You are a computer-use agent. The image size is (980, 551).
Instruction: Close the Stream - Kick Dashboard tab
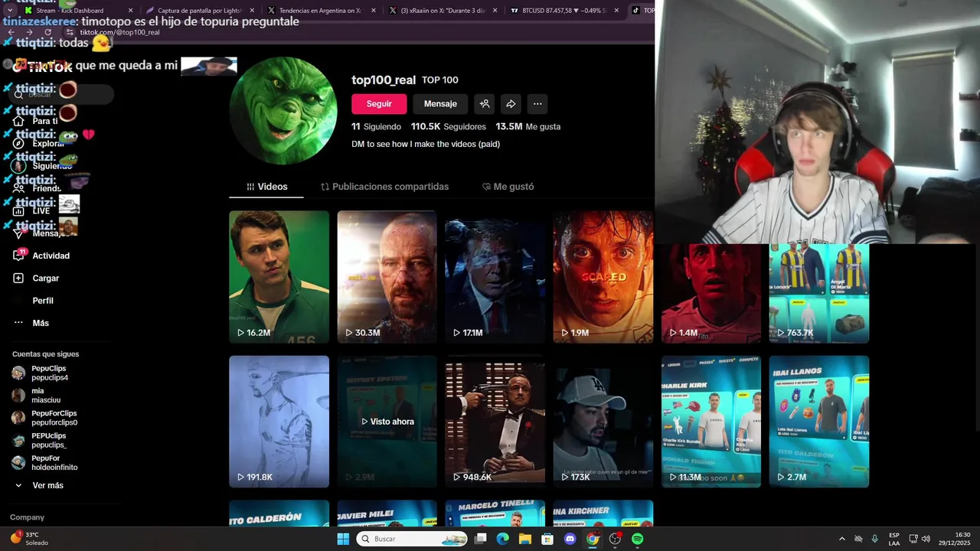tap(130, 11)
